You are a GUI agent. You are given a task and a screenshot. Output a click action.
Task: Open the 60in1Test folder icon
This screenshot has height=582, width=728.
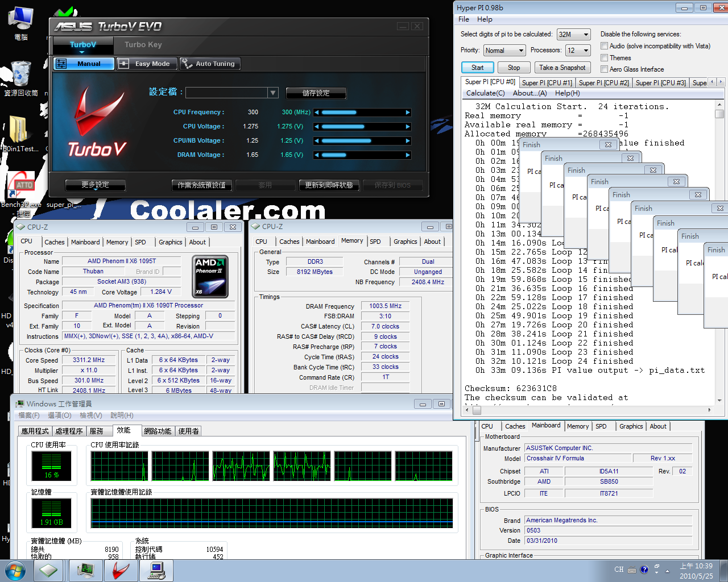point(19,131)
